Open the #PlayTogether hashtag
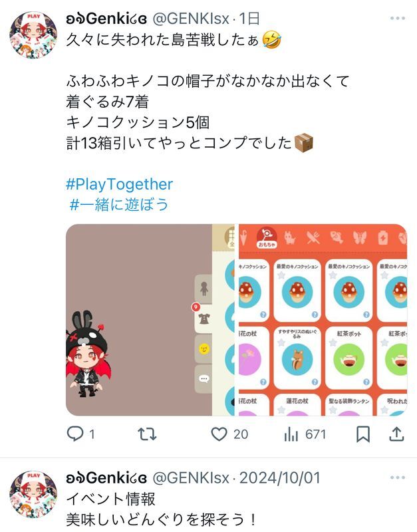Viewport: 417px width, 532px height. point(119,184)
